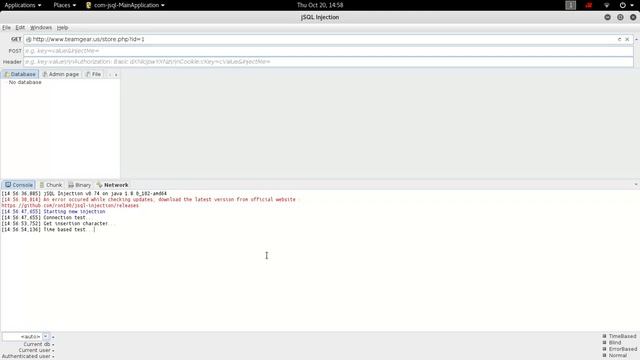Click the ErrorBased strategy indicator

coord(619,349)
